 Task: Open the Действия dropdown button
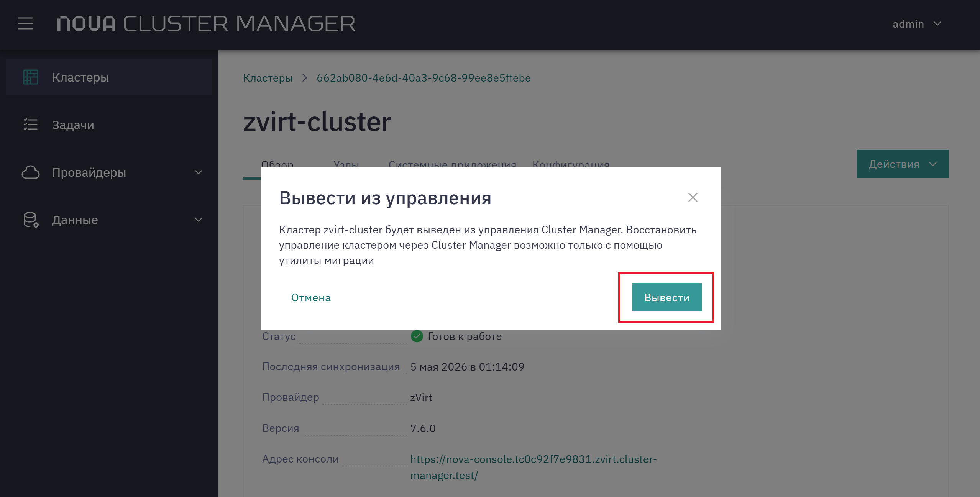pyautogui.click(x=903, y=164)
